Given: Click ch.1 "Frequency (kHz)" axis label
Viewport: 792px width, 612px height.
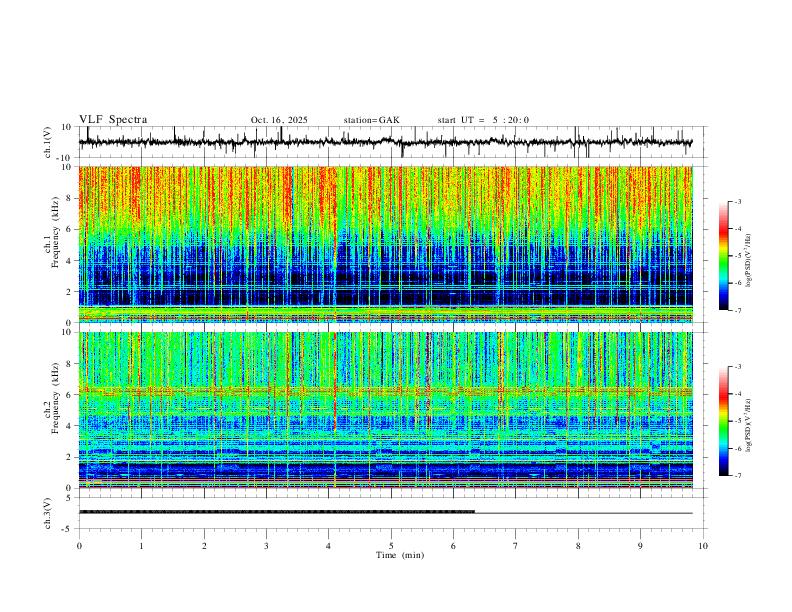Looking at the screenshot, I should click(56, 232).
